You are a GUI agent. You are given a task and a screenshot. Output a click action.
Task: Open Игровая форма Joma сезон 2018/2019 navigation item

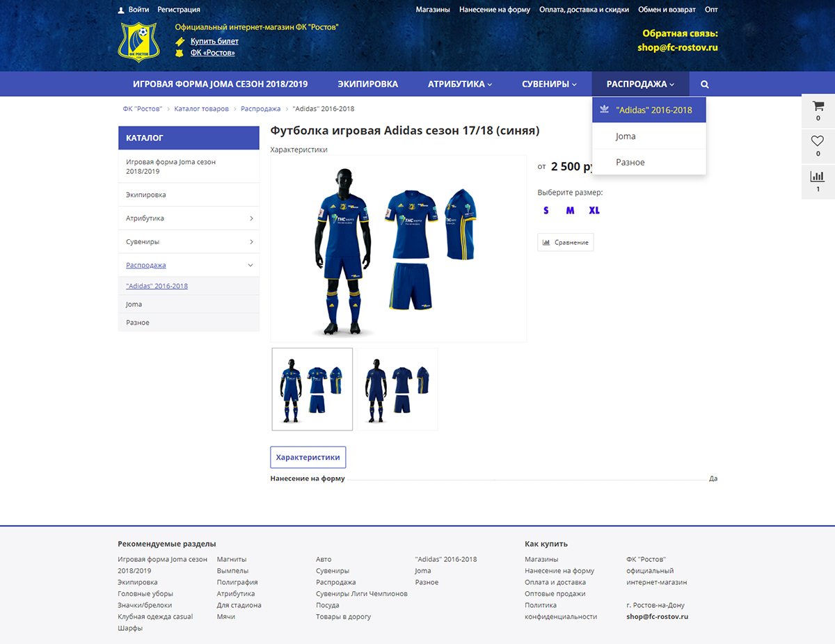click(220, 84)
